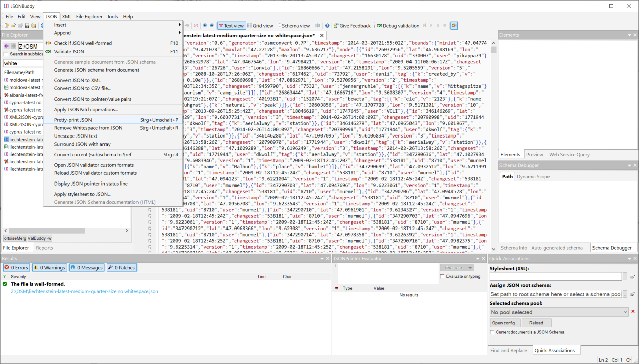Click the Open config button

pos(505,323)
